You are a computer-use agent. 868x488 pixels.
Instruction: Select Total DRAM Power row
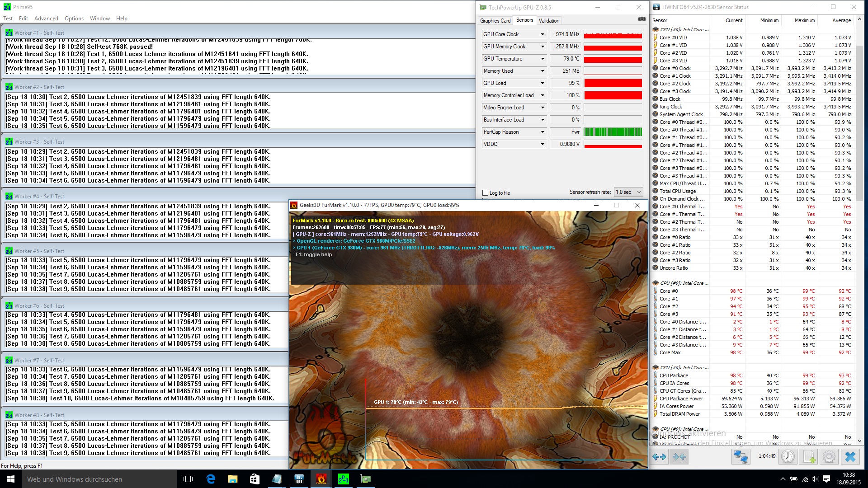(752, 414)
